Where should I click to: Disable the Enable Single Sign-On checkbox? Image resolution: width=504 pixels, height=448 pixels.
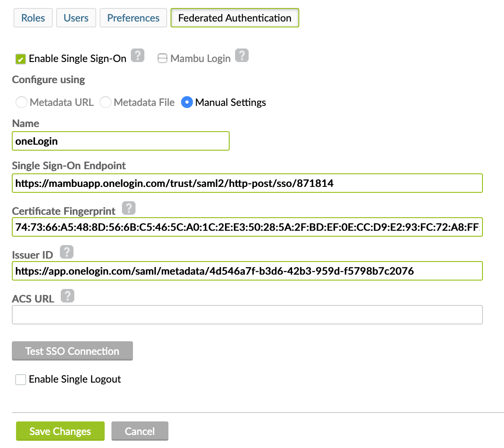point(20,59)
